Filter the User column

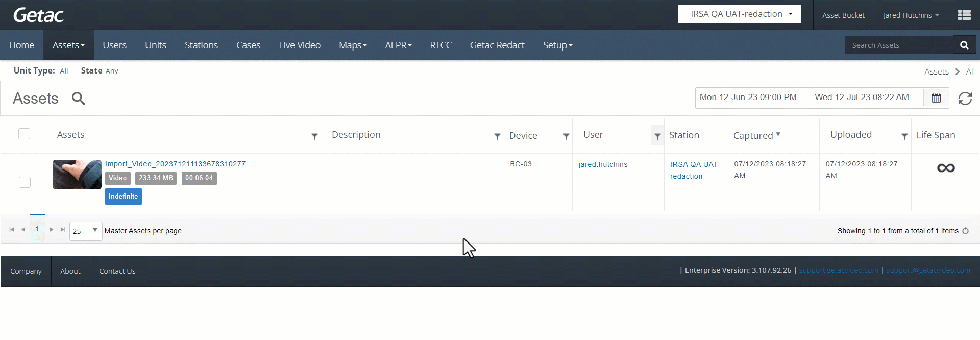657,136
